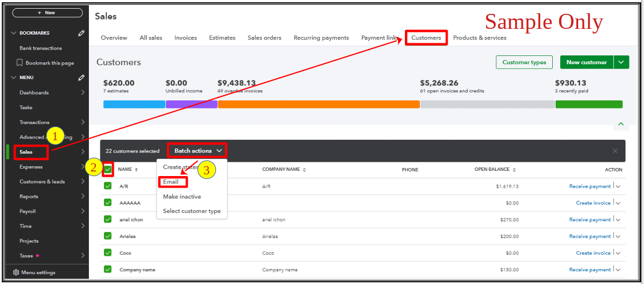The image size is (644, 284).
Task: Uncheck the Company name checkbox
Action: pos(107,269)
